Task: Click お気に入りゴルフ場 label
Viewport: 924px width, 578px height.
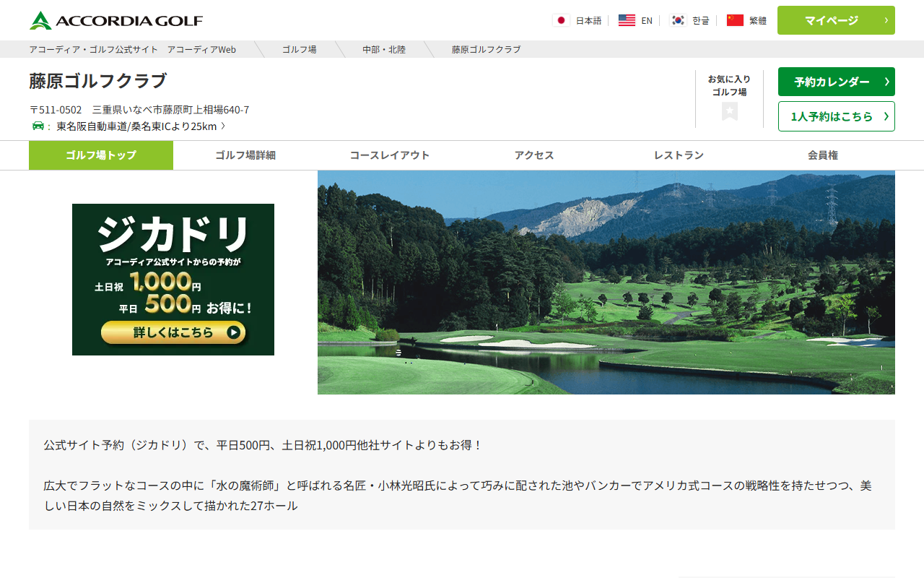Action: (x=729, y=85)
